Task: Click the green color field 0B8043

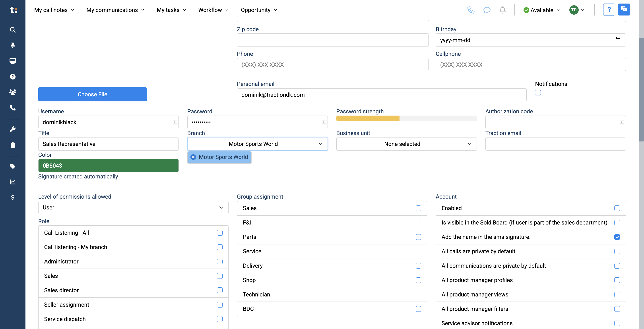Action: click(108, 166)
